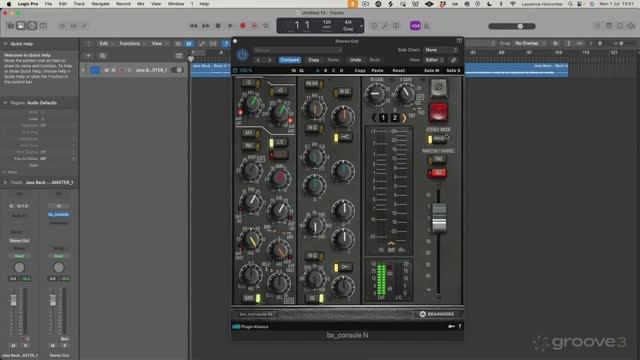This screenshot has height=360, width=640.
Task: Toggle the GATE switch at bottom left
Action: (252, 298)
